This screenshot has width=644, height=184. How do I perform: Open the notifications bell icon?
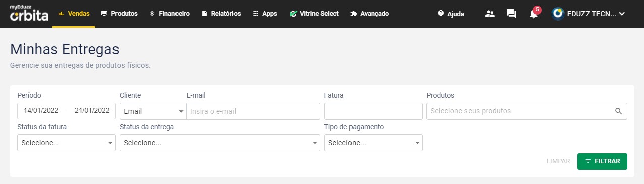pyautogui.click(x=533, y=14)
